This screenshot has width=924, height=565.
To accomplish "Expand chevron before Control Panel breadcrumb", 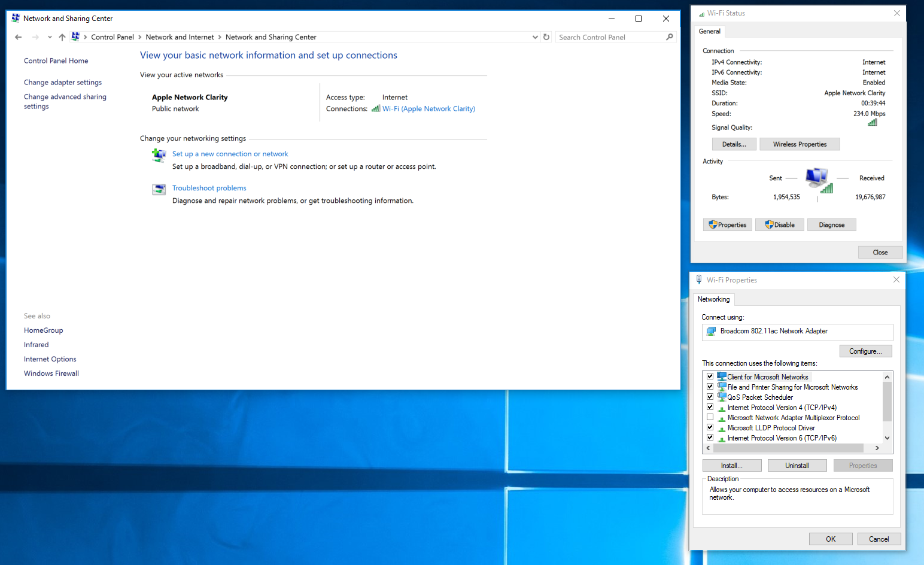I will [86, 37].
